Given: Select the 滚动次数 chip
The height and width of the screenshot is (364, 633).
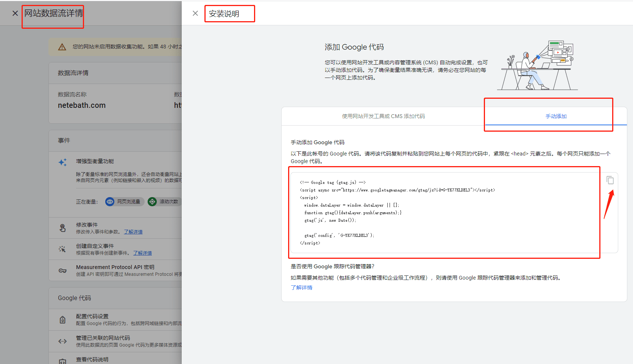Looking at the screenshot, I should pos(164,202).
